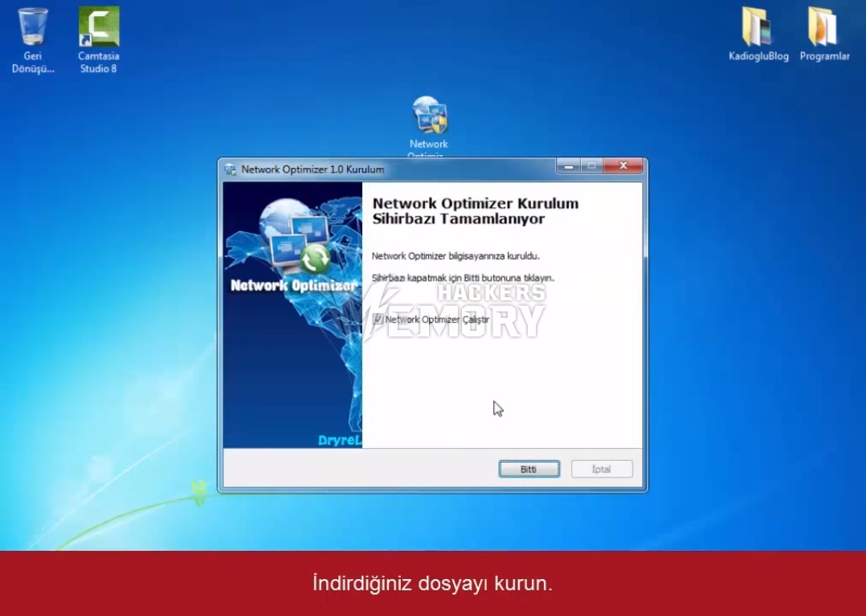Click the 'Network Optimizer bilgisayarınıza kuruldu.' text
Image resolution: width=866 pixels, height=616 pixels.
[x=455, y=256]
